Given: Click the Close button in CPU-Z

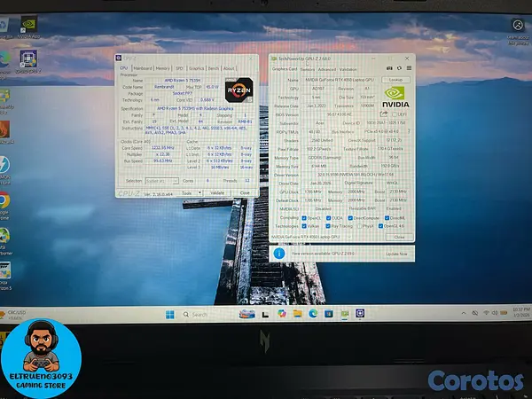Looking at the screenshot, I should [x=245, y=192].
